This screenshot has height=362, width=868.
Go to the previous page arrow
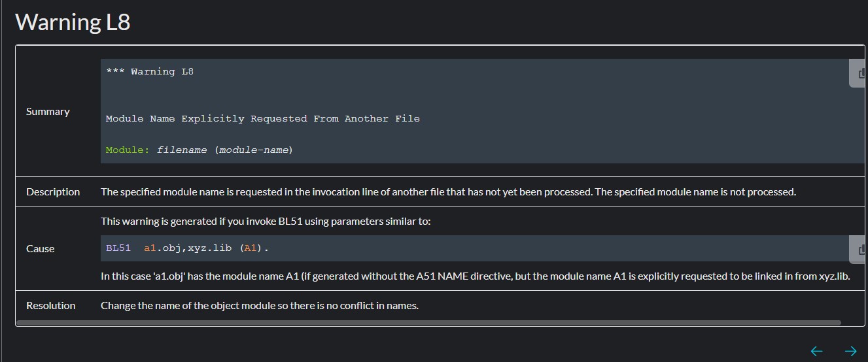coord(816,352)
